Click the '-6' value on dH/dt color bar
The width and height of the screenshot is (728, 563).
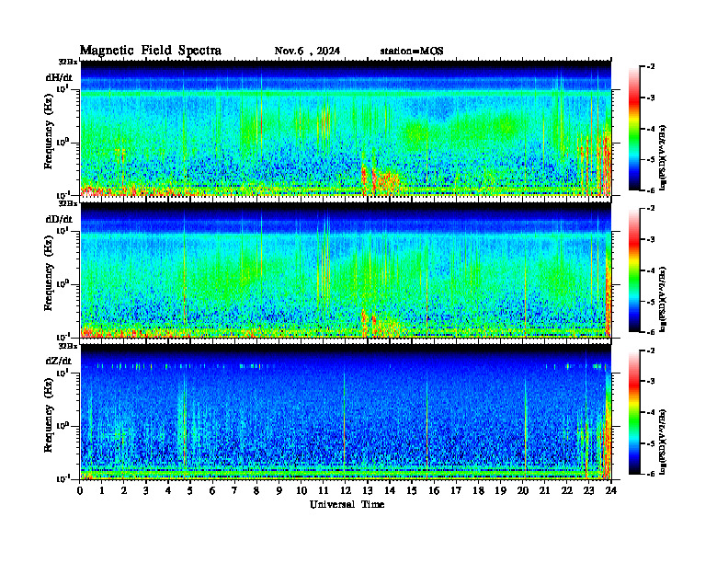click(651, 190)
